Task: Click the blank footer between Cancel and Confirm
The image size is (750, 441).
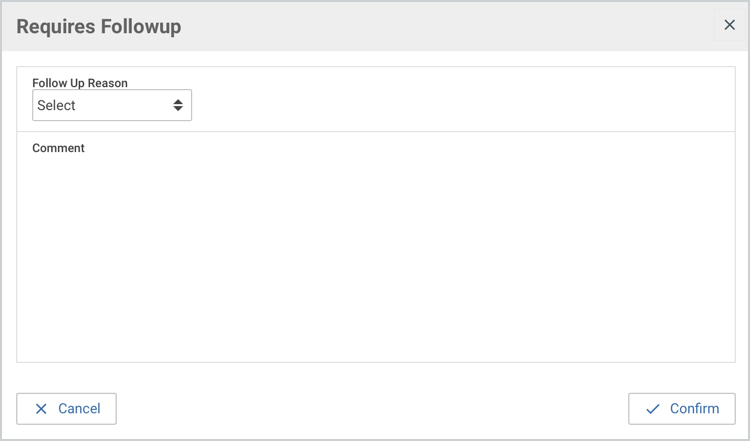Action: pos(370,408)
